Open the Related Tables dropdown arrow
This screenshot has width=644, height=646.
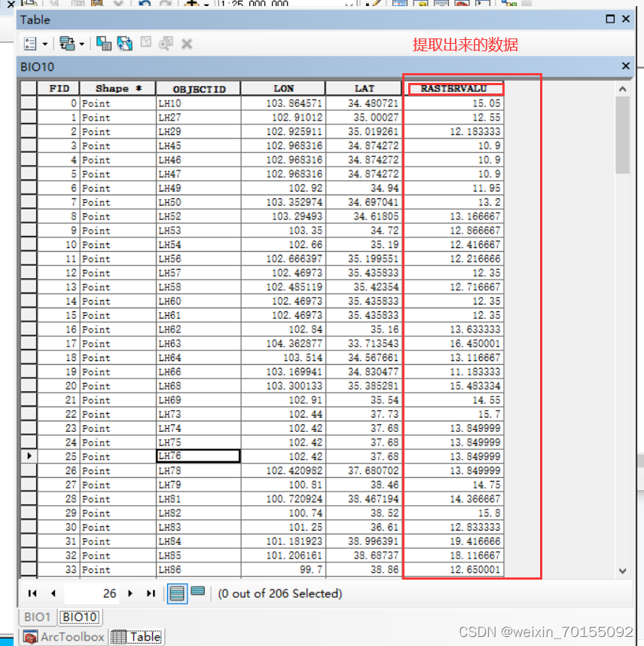coord(81,43)
